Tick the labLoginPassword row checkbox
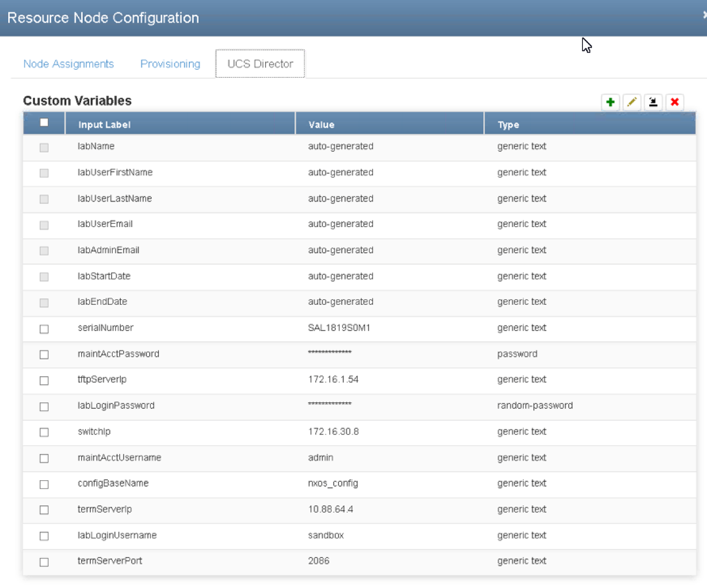This screenshot has width=707, height=588. 44,407
